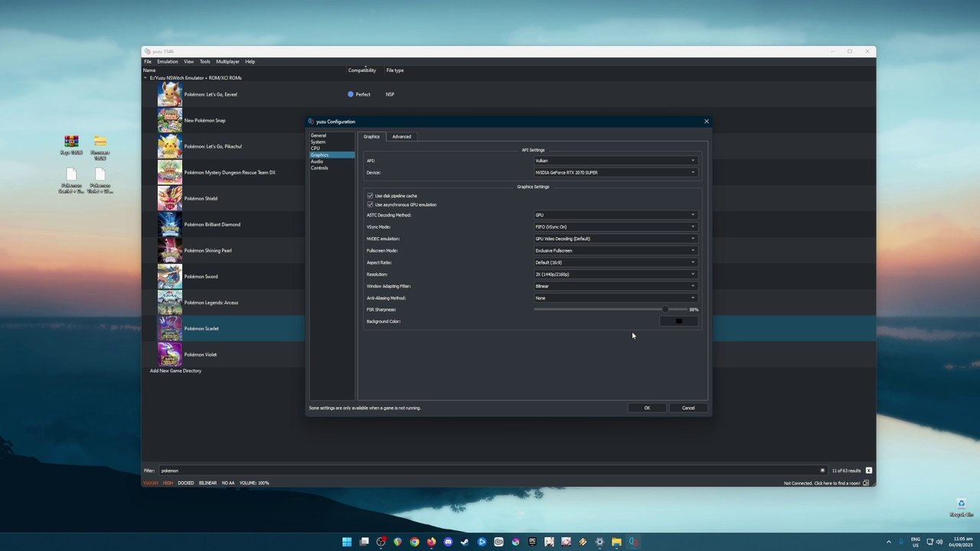Open File Explorer from the taskbar
980x551 pixels.
pyautogui.click(x=616, y=542)
